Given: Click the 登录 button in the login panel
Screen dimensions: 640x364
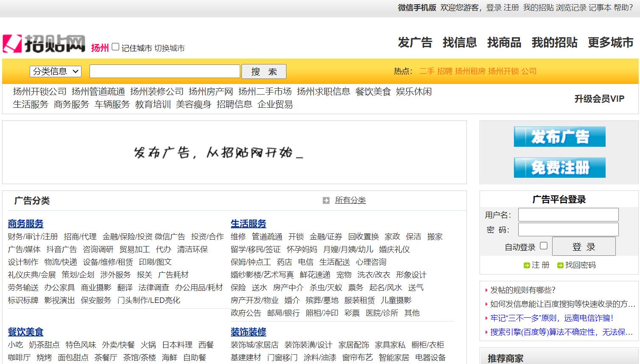Looking at the screenshot, I should point(584,246).
